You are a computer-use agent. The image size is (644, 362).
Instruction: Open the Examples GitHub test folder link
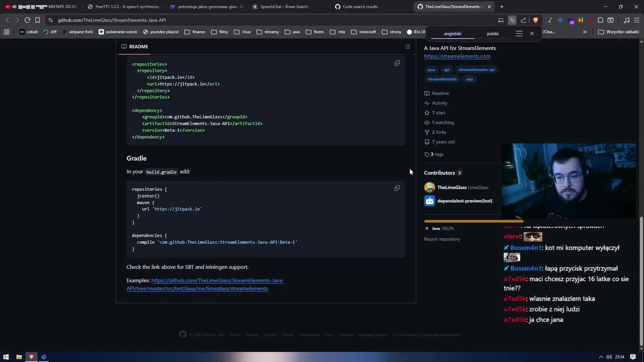(205, 285)
